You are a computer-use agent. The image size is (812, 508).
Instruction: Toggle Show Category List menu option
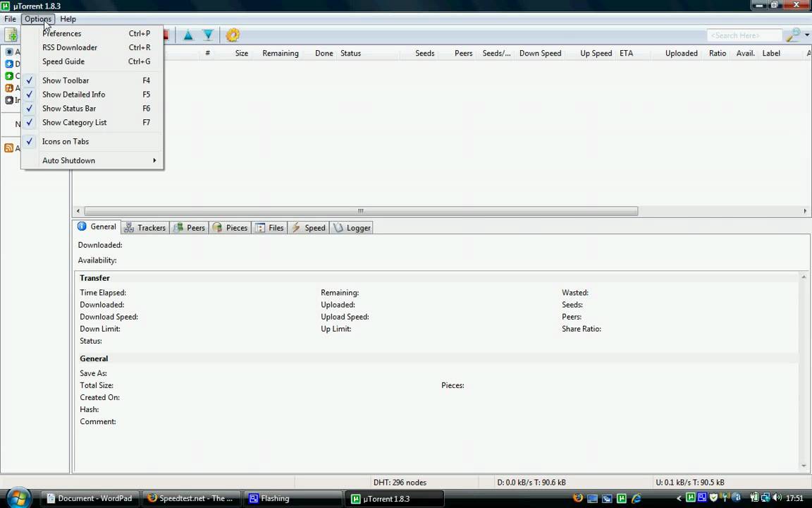click(92, 122)
